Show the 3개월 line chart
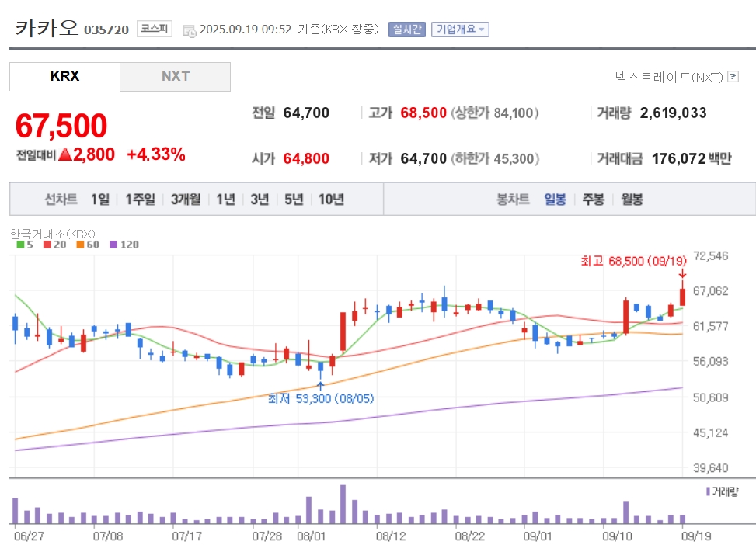Viewport: 756px width, 545px height. point(186,199)
